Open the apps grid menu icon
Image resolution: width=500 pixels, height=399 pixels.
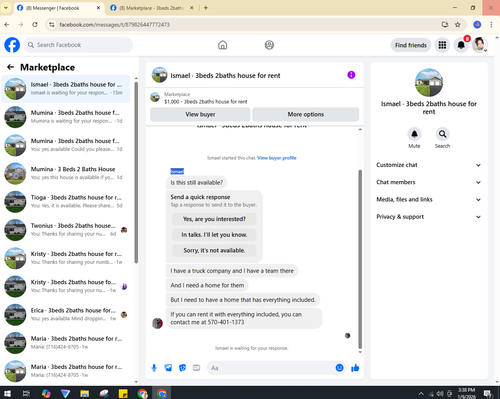click(442, 45)
